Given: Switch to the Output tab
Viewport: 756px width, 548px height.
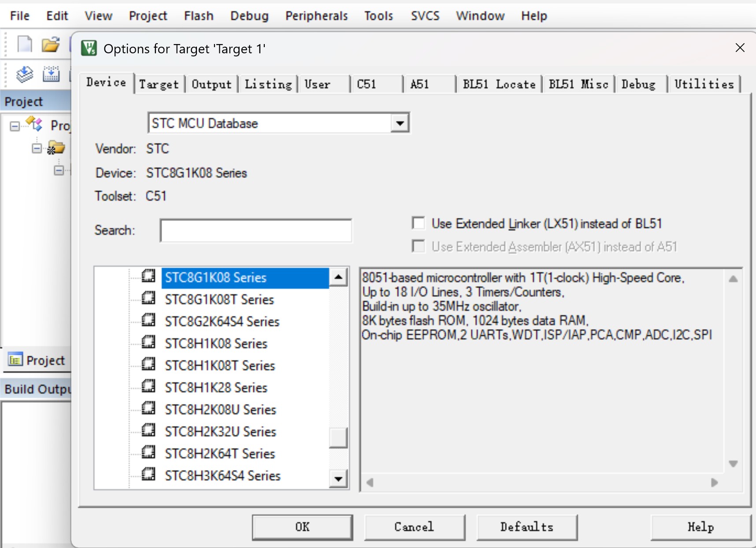Looking at the screenshot, I should tap(211, 84).
